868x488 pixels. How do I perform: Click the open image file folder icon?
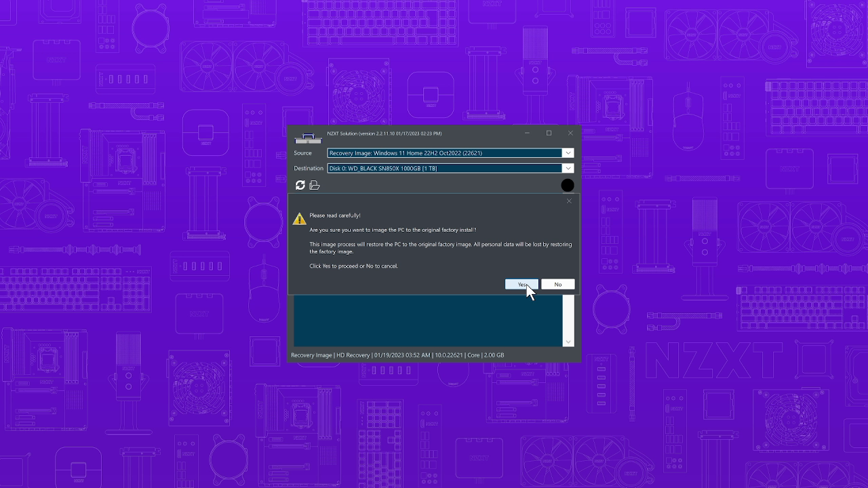pos(314,184)
